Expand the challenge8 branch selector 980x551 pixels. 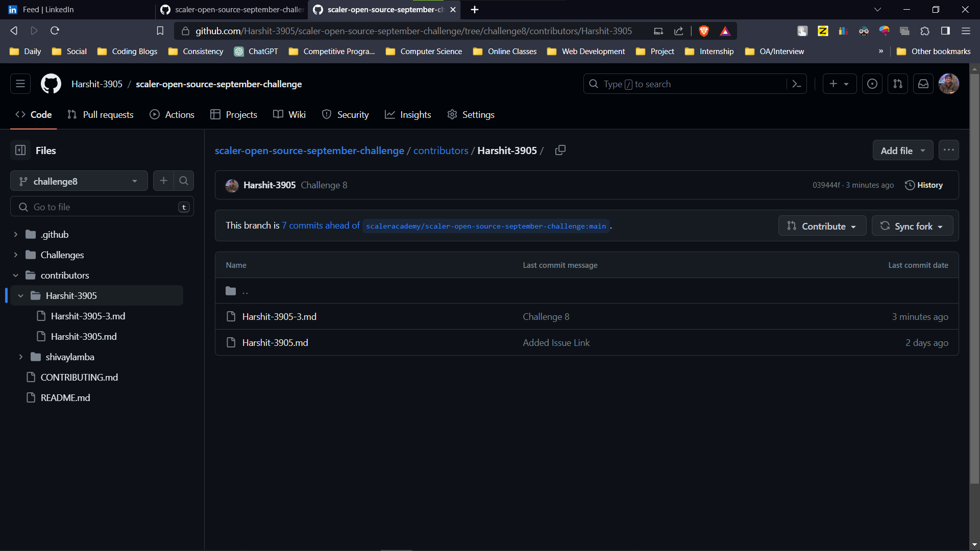coord(79,181)
